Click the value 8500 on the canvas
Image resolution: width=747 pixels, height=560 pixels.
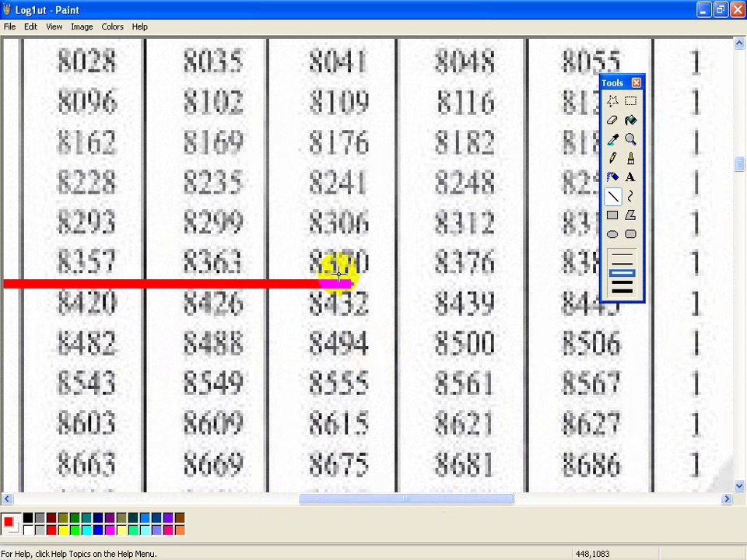tap(465, 343)
